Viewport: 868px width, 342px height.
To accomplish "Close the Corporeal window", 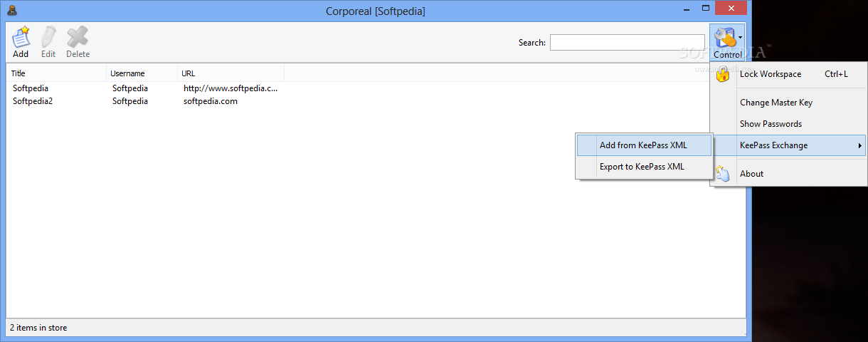I will pos(731,9).
